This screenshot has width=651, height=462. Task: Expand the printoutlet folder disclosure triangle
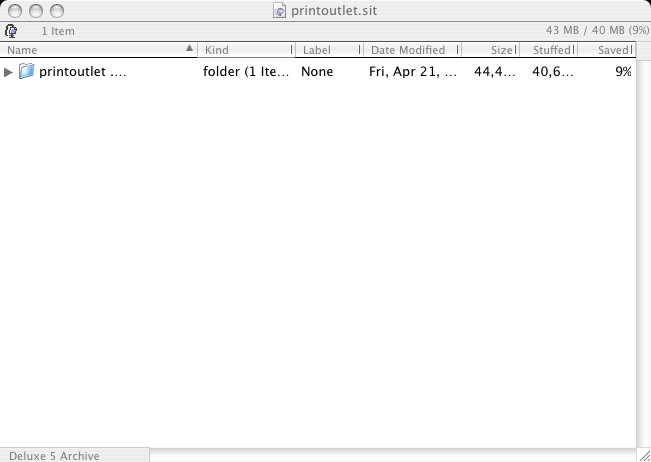pyautogui.click(x=8, y=72)
